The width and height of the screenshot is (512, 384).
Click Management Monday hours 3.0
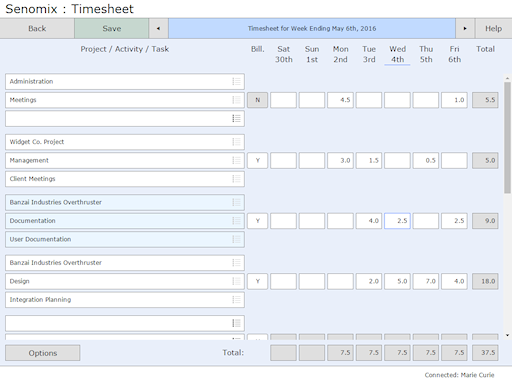[x=340, y=160]
